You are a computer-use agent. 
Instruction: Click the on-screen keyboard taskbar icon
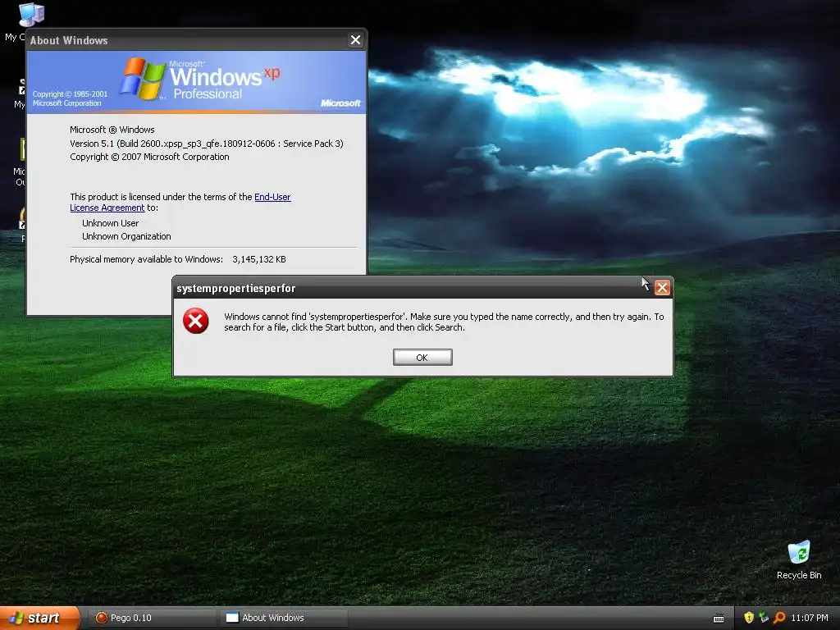pyautogui.click(x=719, y=619)
